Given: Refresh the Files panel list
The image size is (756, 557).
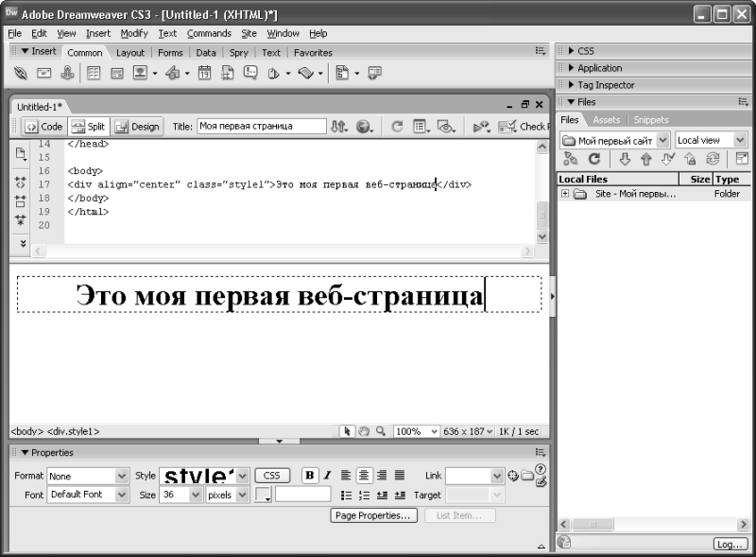Looking at the screenshot, I should pos(594,159).
